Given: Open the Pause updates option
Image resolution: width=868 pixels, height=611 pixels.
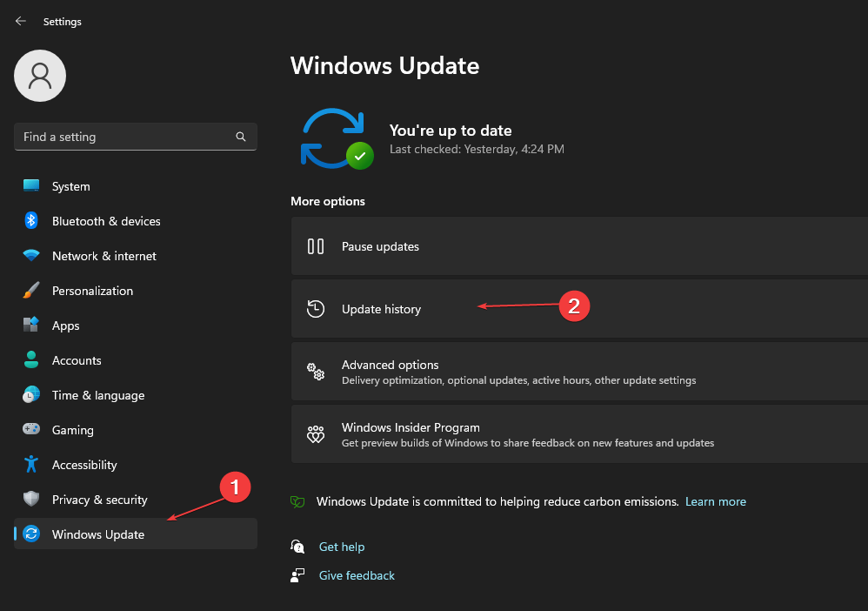Looking at the screenshot, I should tap(380, 246).
